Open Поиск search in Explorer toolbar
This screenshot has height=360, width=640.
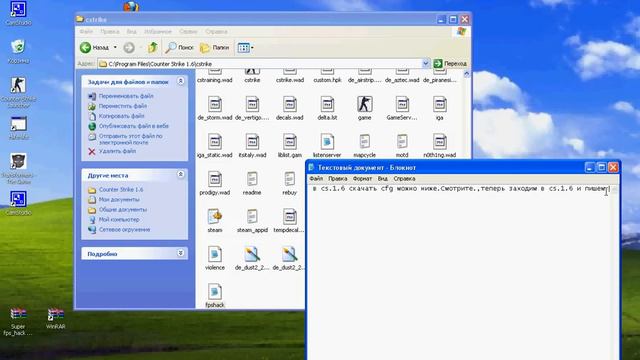click(179, 48)
